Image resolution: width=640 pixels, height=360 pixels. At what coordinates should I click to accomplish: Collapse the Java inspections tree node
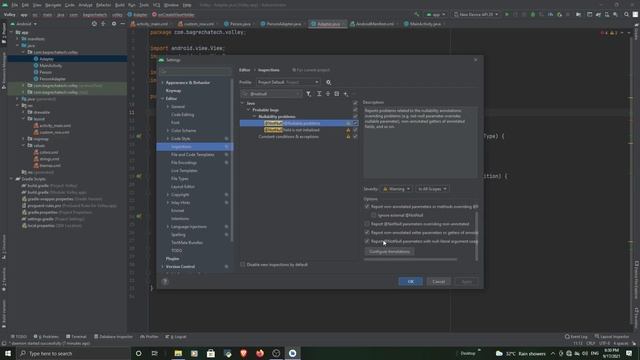point(242,103)
